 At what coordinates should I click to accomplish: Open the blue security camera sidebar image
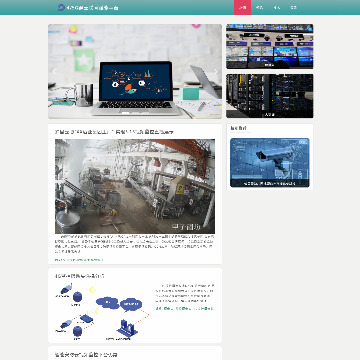click(x=270, y=163)
